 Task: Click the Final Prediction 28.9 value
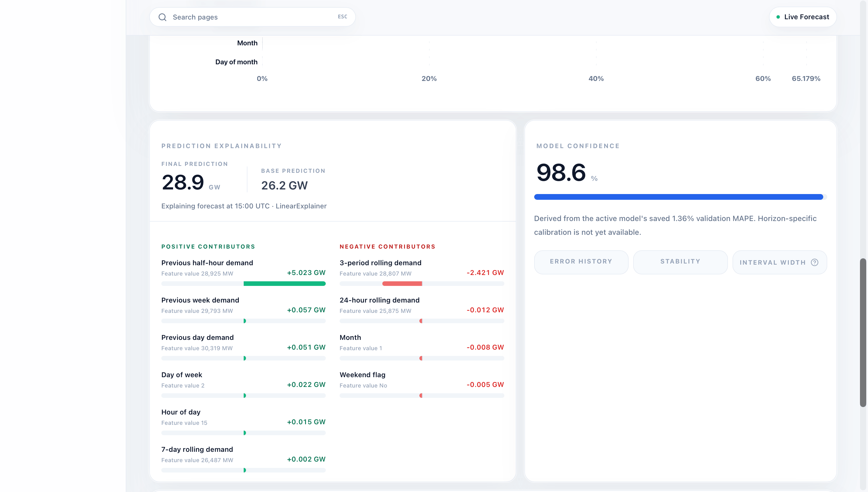pos(183,182)
